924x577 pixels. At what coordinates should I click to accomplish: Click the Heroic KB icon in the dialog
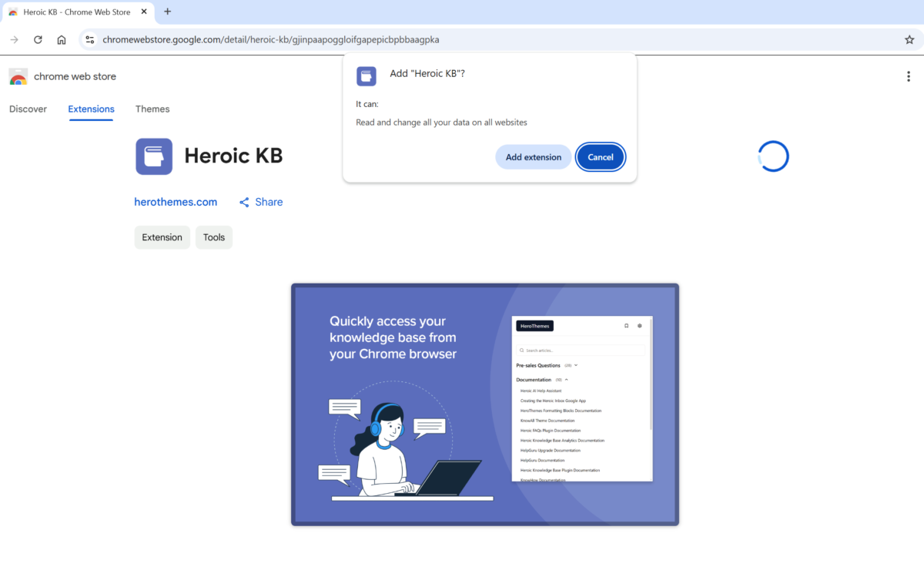367,75
